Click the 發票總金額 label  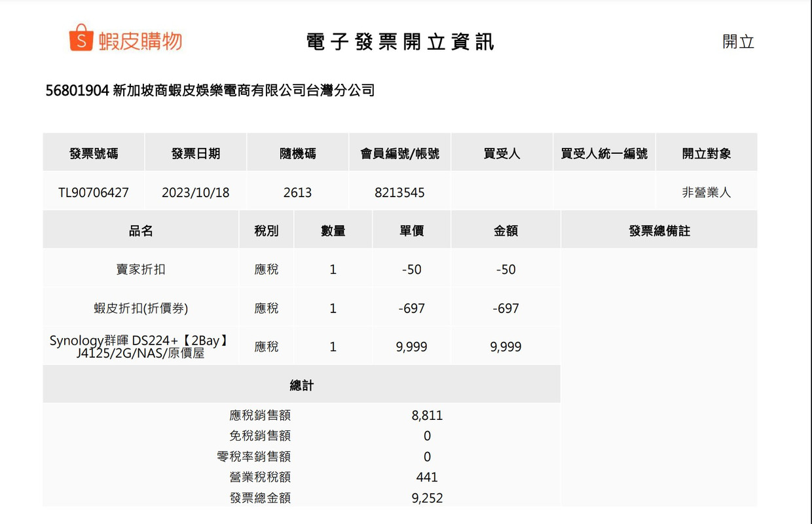[260, 498]
